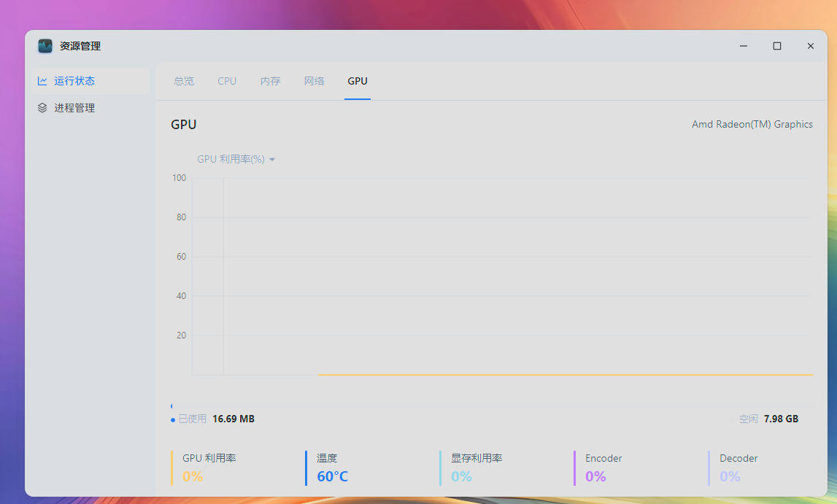Switch to the 总览 tab
Viewport: 837px width, 504px height.
click(x=184, y=81)
